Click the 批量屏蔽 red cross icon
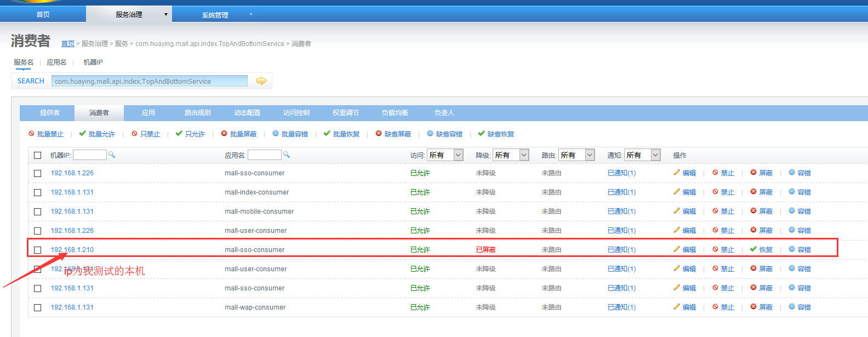 (224, 134)
